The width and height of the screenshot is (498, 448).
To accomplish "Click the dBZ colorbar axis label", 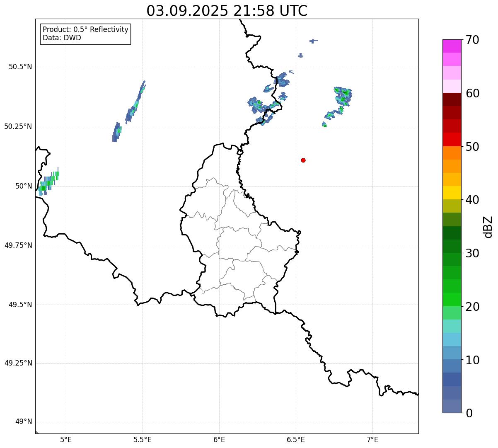I will tap(488, 226).
